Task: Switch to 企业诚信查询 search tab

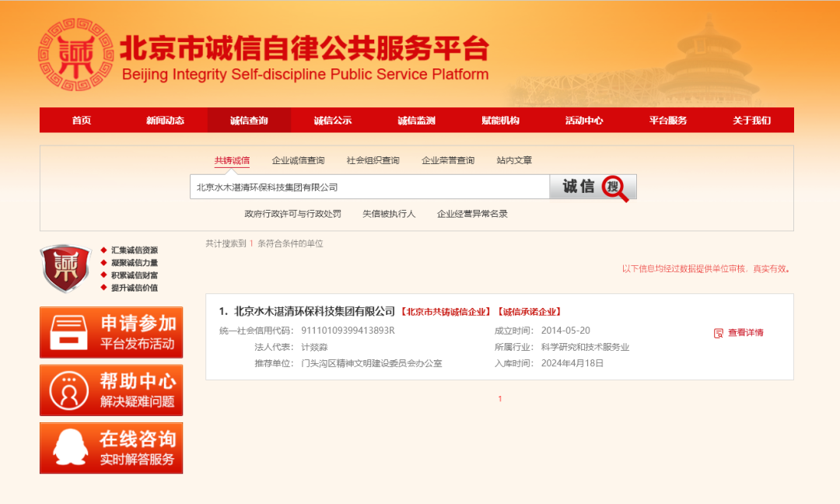Action: pos(298,161)
